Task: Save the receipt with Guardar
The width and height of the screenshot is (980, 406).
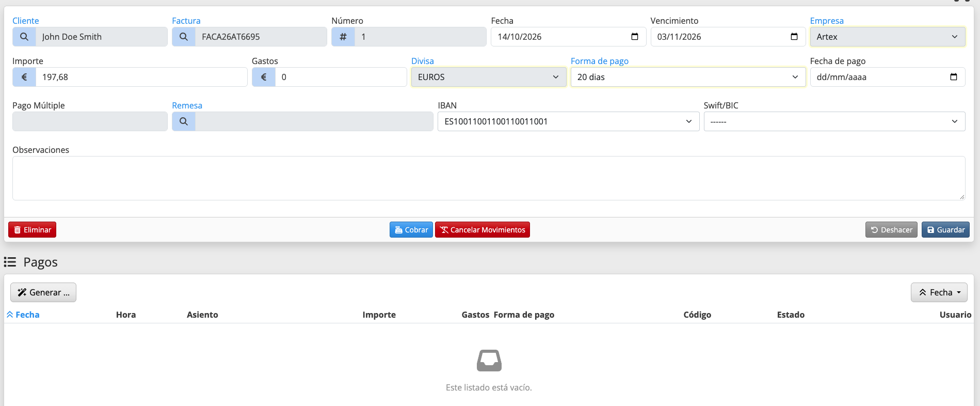Action: [x=945, y=230]
